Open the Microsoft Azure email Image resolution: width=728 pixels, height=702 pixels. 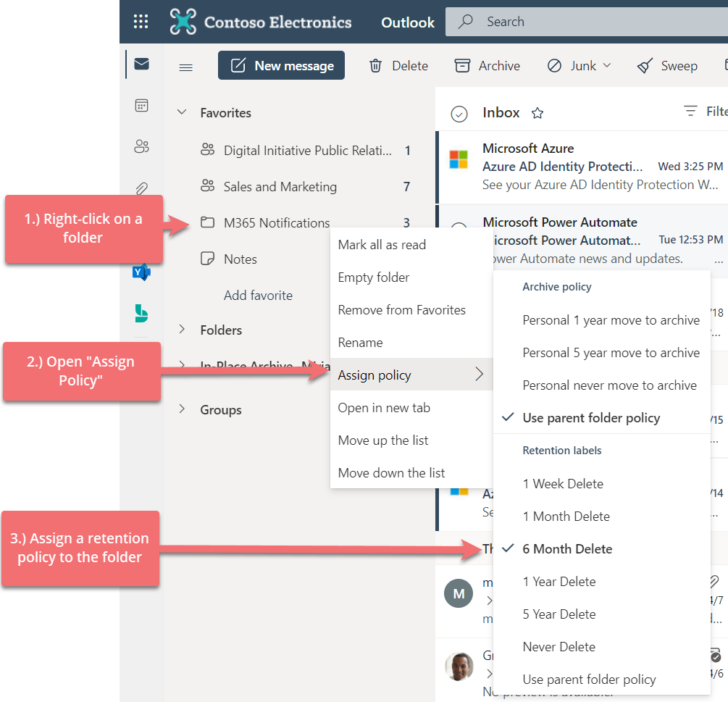582,167
